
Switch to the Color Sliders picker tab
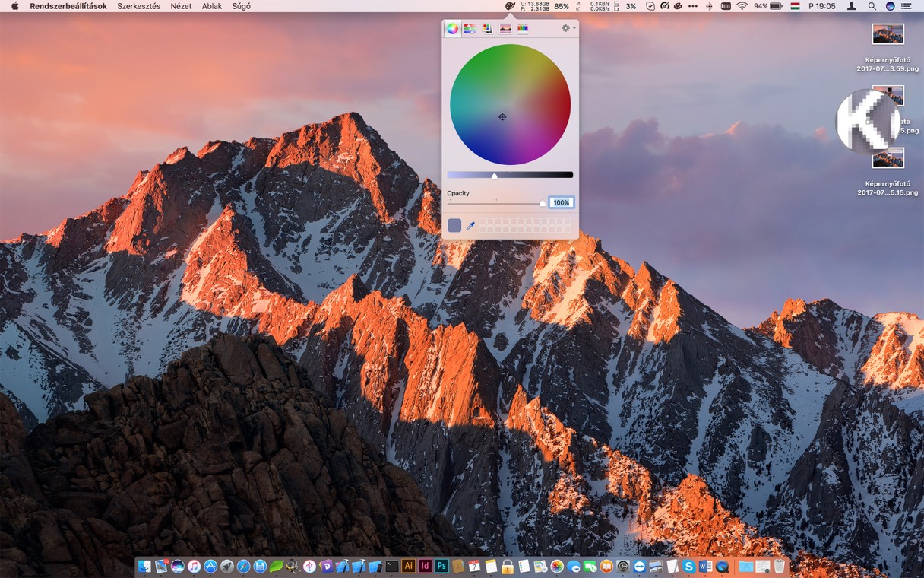click(470, 29)
